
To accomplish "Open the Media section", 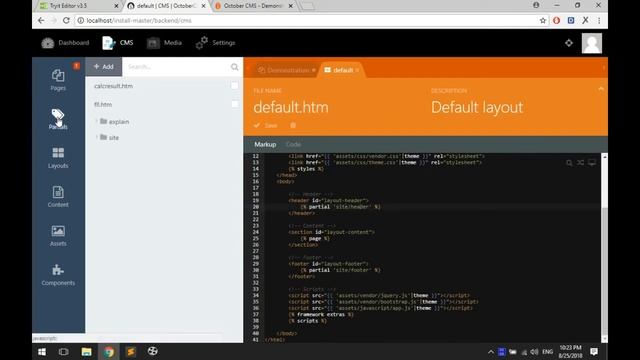I will (164, 43).
